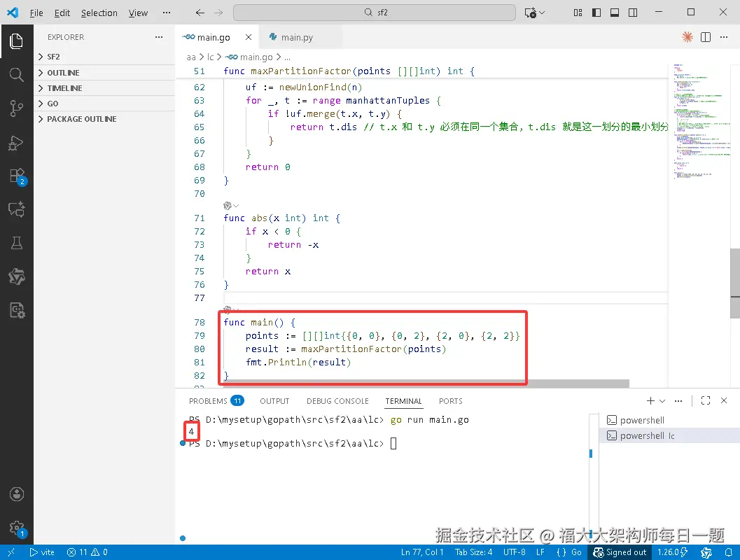Open the Accounts icon in activity bar
This screenshot has height=560, width=740.
[17, 494]
